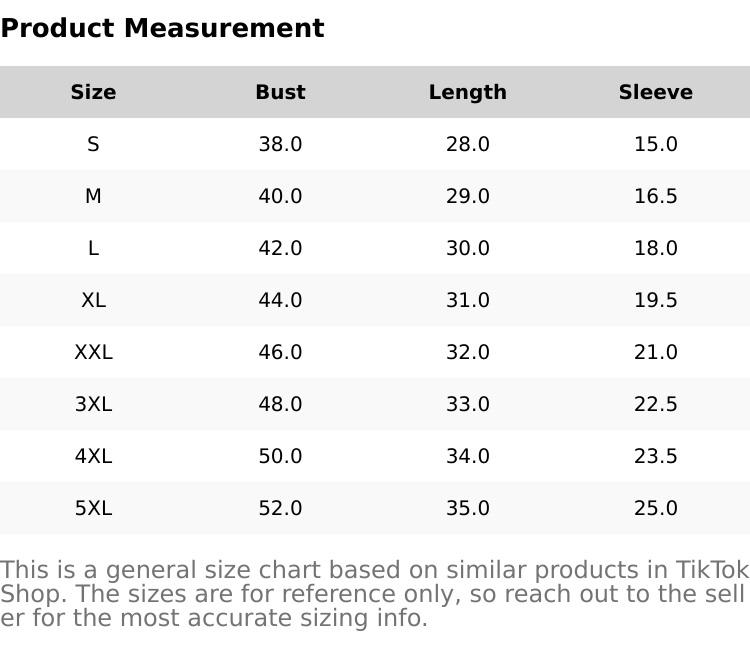The width and height of the screenshot is (750, 654).
Task: Click the size chart disclaimer text
Action: tap(374, 594)
